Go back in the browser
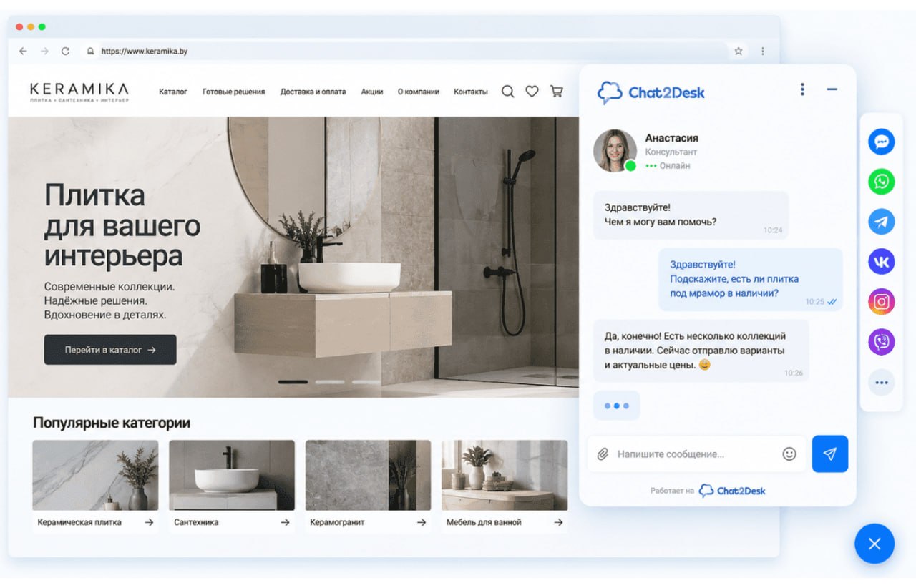 point(23,52)
